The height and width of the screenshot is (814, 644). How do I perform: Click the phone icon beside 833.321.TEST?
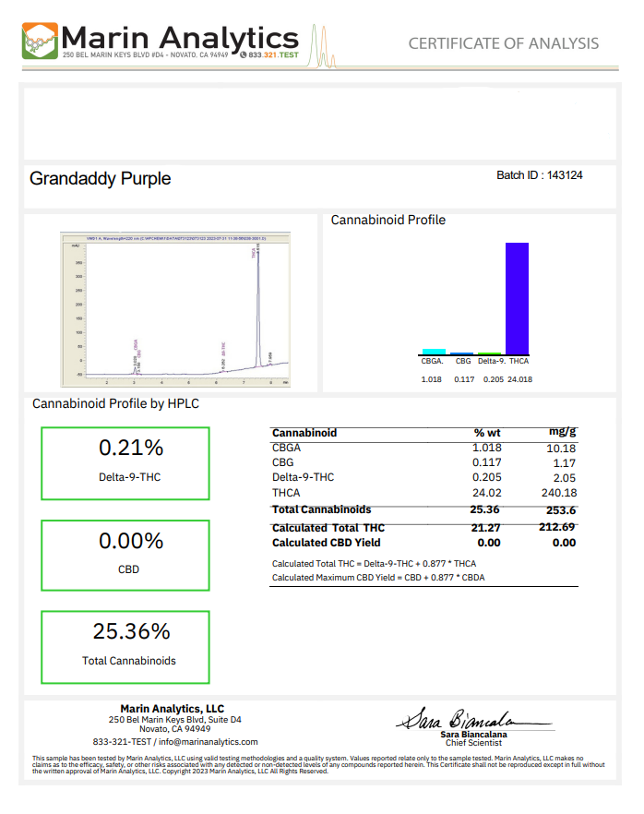tap(243, 54)
